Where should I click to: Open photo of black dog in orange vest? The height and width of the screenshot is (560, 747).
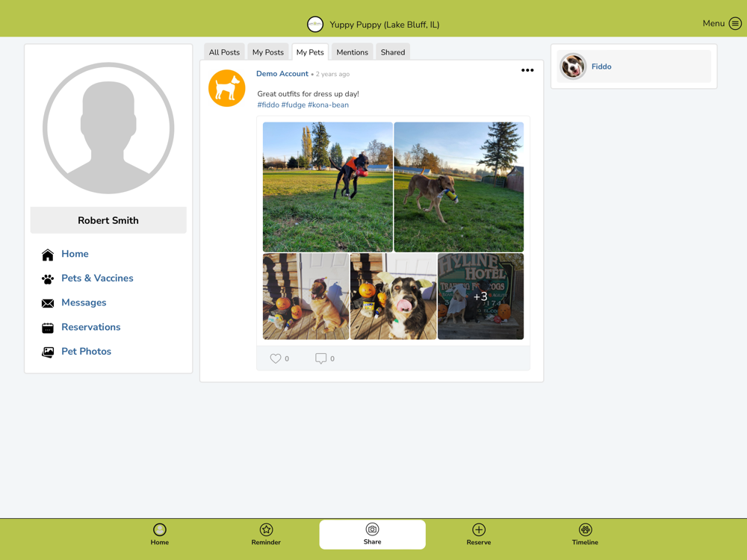coord(328,187)
